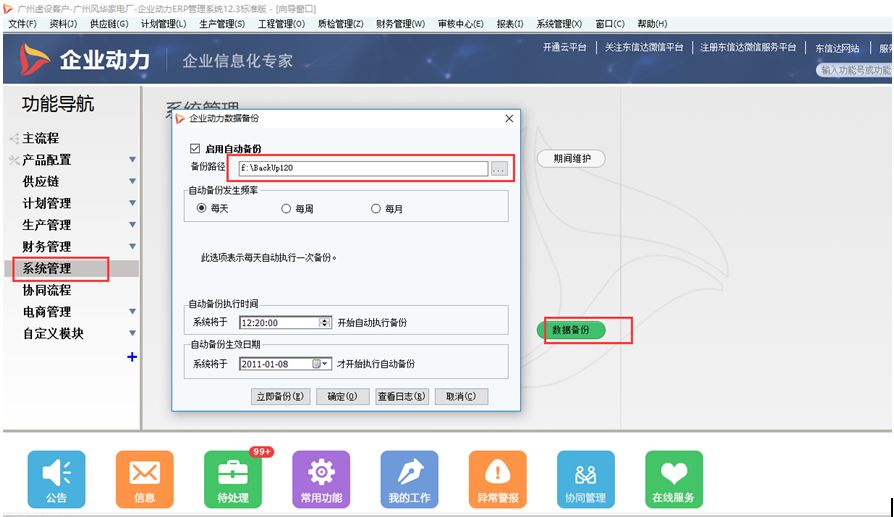Image resolution: width=894 pixels, height=517 pixels.
Task: Select 电商管理 in navigation panel
Action: 47,311
